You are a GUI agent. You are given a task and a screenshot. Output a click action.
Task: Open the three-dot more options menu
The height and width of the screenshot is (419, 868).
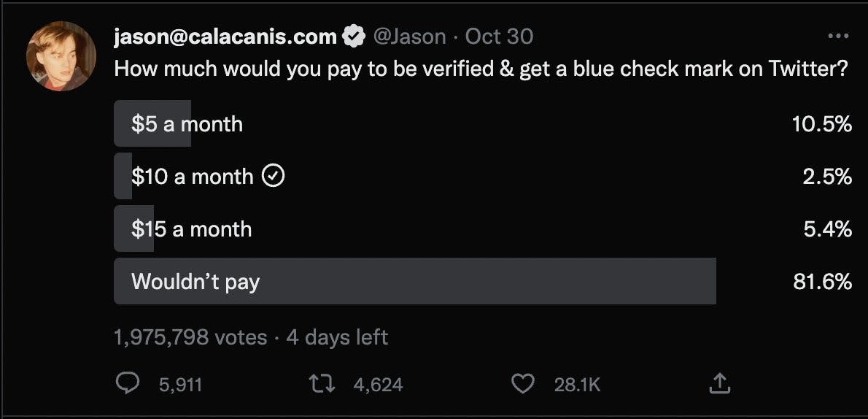coord(839,36)
